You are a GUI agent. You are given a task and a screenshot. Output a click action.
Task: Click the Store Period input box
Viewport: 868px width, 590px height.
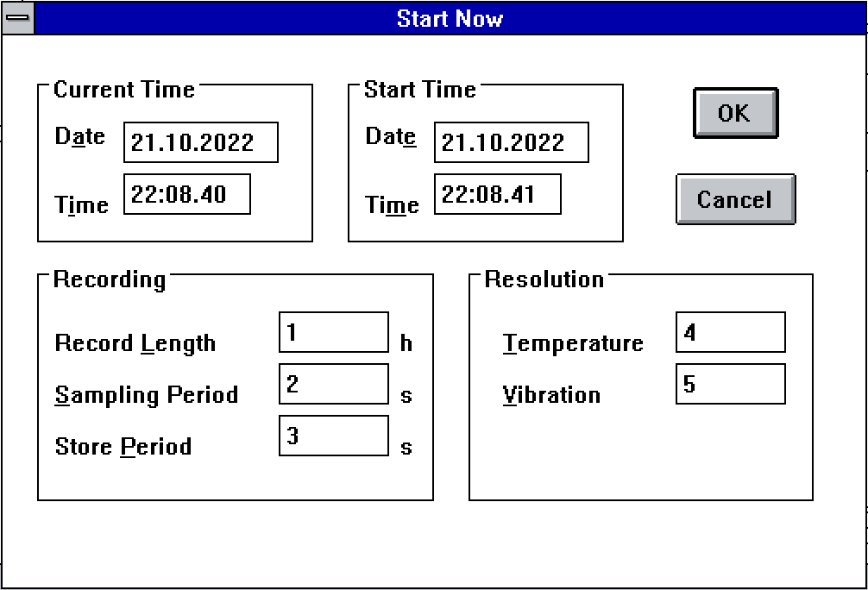coord(333,436)
